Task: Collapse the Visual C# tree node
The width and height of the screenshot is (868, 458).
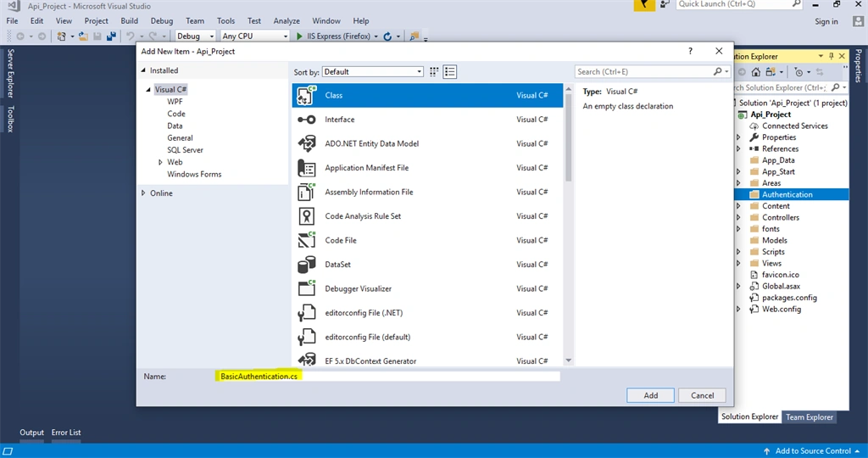Action: pos(148,89)
